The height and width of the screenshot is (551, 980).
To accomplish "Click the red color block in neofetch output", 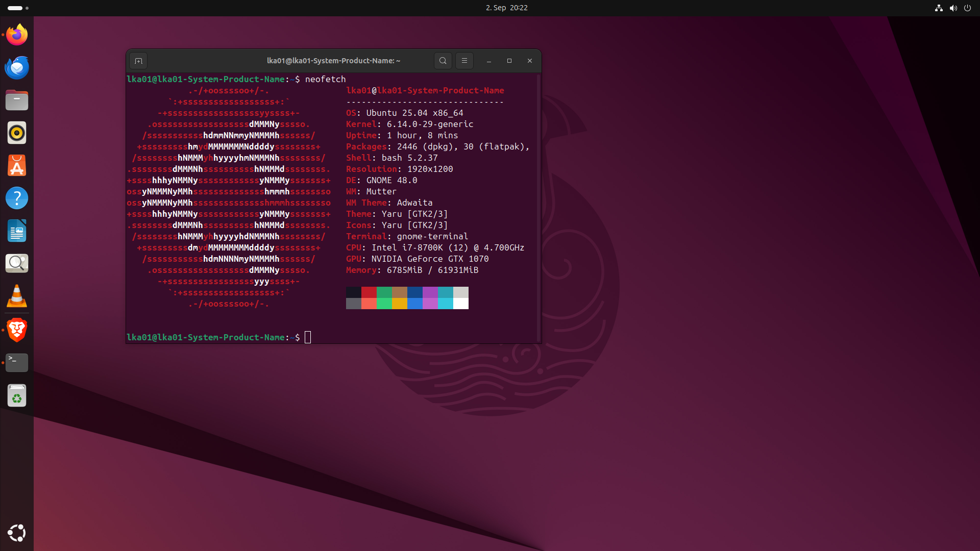I will click(369, 292).
